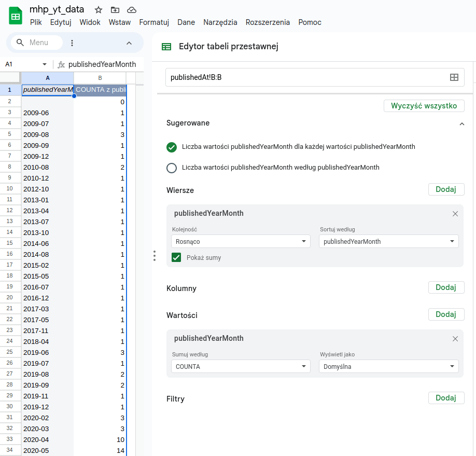This screenshot has height=456, width=476.
Task: Select the checked suggestion dla każdej wartości
Action: click(172, 147)
